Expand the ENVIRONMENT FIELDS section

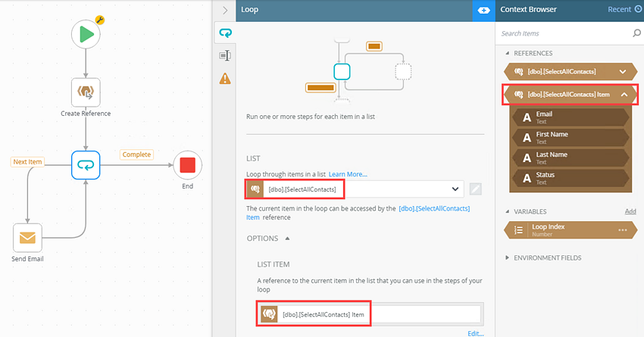tap(507, 257)
